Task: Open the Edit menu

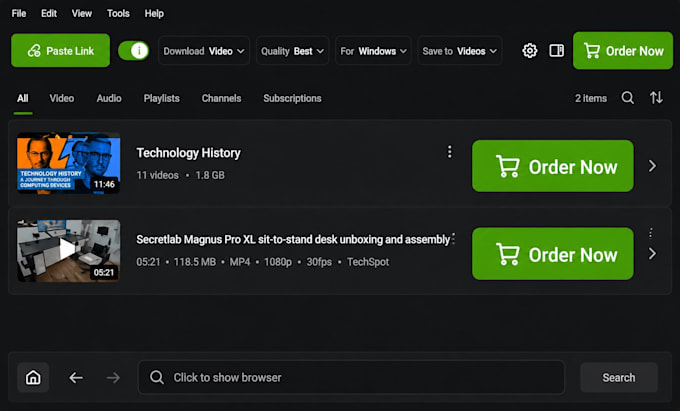Action: pos(49,13)
